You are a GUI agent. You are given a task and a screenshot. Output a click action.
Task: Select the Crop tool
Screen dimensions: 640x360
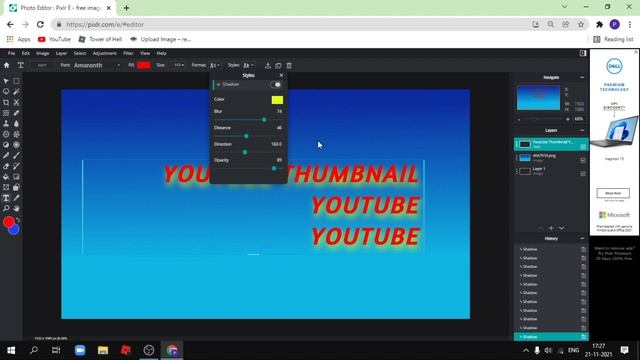tap(6, 102)
